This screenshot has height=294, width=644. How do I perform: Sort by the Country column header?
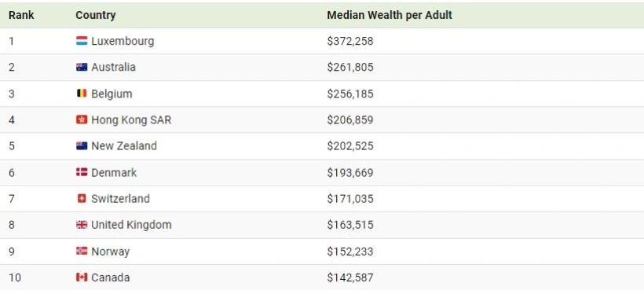[x=96, y=15]
